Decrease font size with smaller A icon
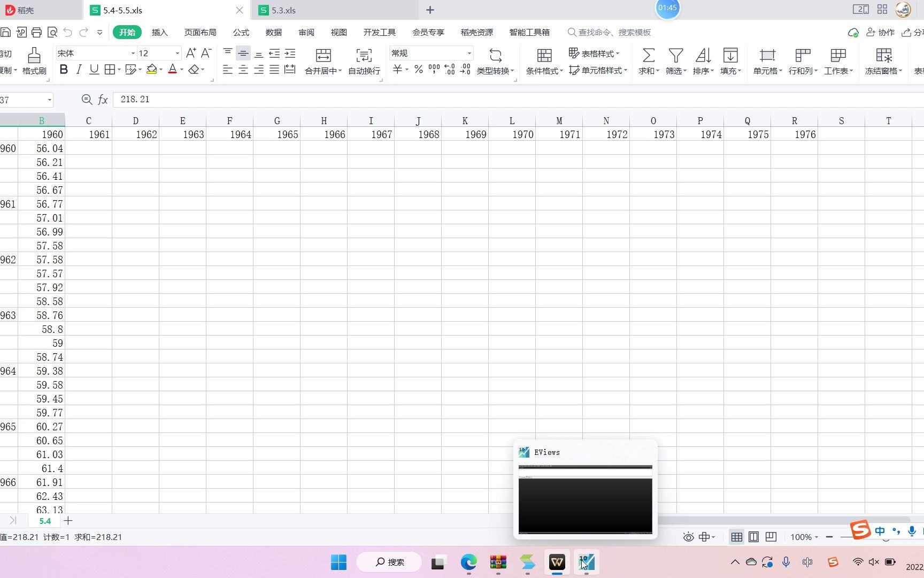Image resolution: width=924 pixels, height=578 pixels. click(206, 53)
